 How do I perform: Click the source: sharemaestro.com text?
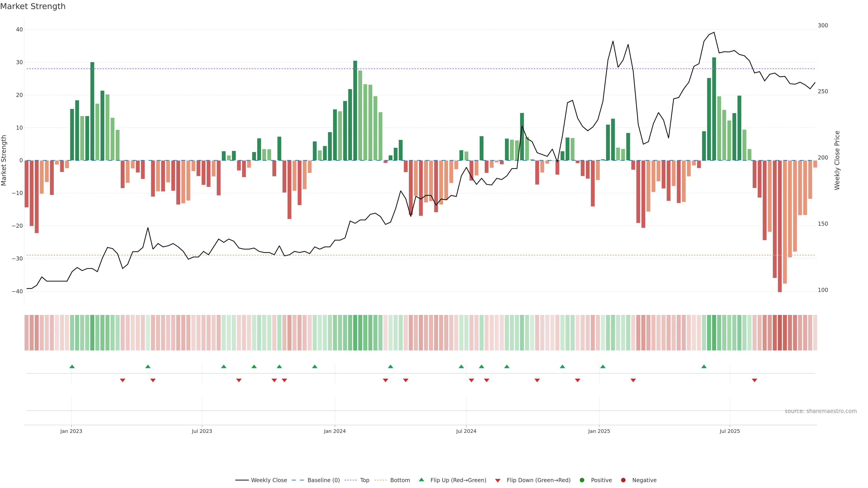[821, 411]
